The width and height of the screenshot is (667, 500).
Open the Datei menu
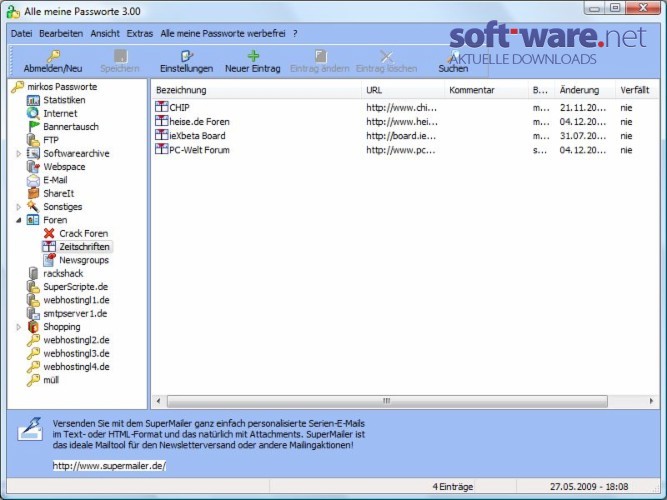tap(21, 34)
